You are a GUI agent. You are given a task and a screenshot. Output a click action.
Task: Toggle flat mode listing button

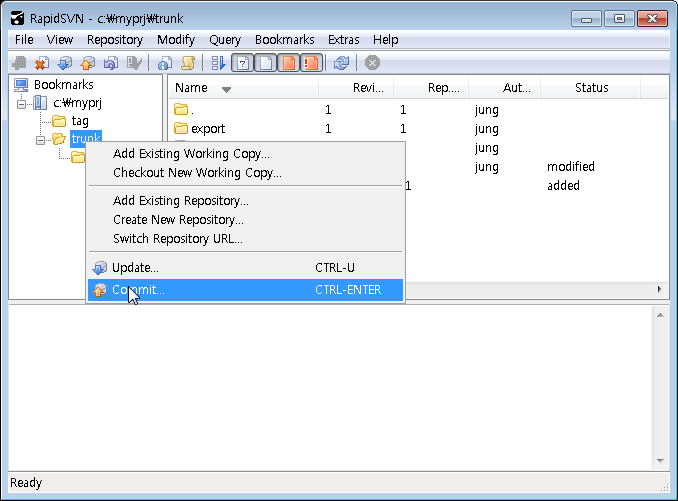(x=218, y=63)
